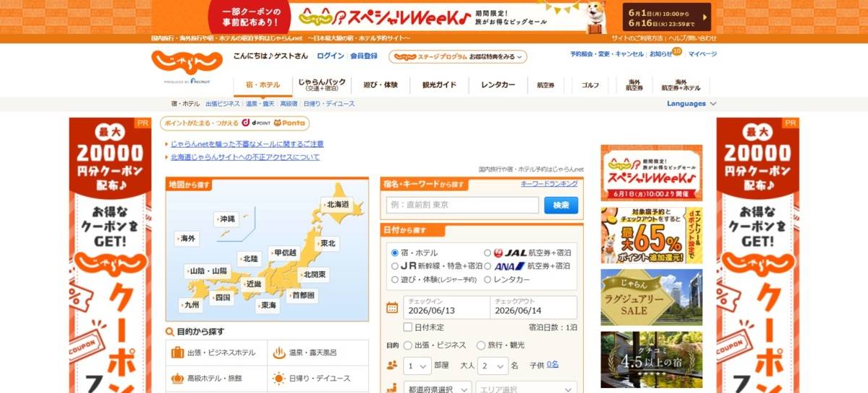Open the 最大65% point return banner
Image resolution: width=868 pixels, height=393 pixels.
pyautogui.click(x=651, y=235)
